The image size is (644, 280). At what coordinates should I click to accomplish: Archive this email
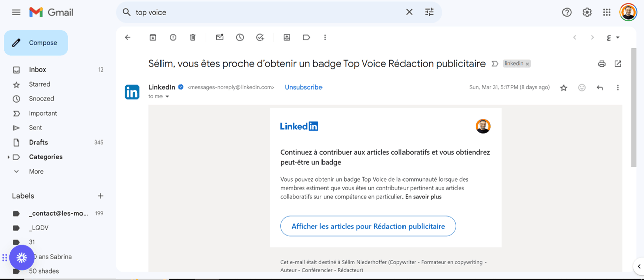coord(153,37)
